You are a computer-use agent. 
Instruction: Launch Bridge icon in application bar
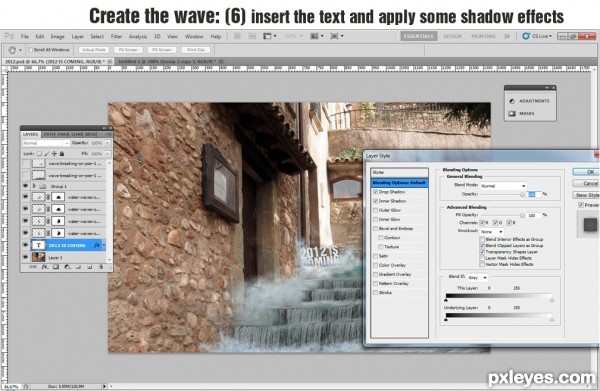tap(237, 36)
